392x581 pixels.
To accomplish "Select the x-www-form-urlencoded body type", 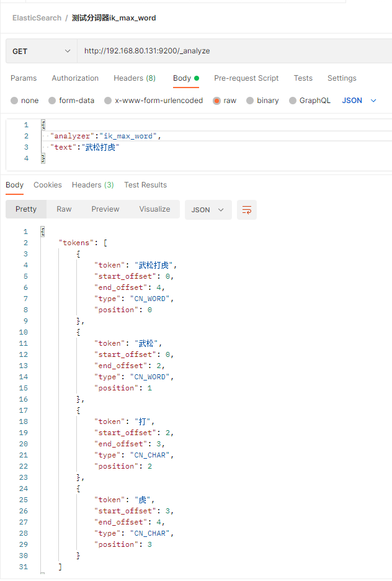I will click(154, 101).
